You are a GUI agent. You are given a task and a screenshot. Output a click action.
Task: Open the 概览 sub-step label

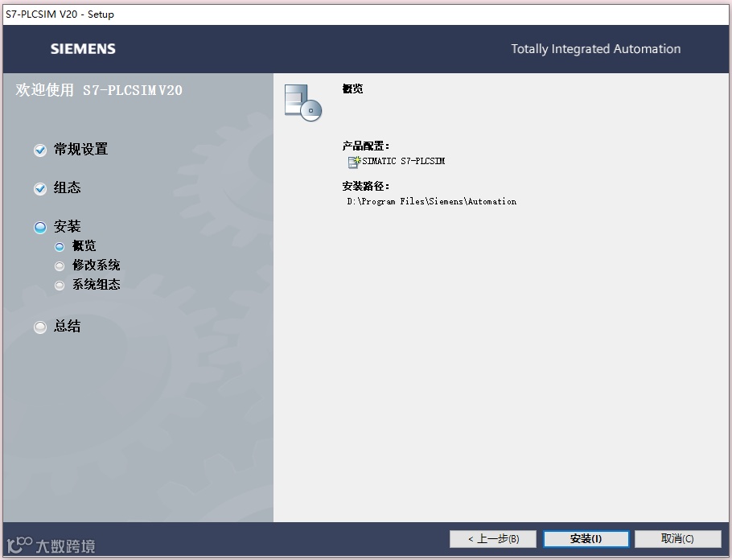coord(84,245)
